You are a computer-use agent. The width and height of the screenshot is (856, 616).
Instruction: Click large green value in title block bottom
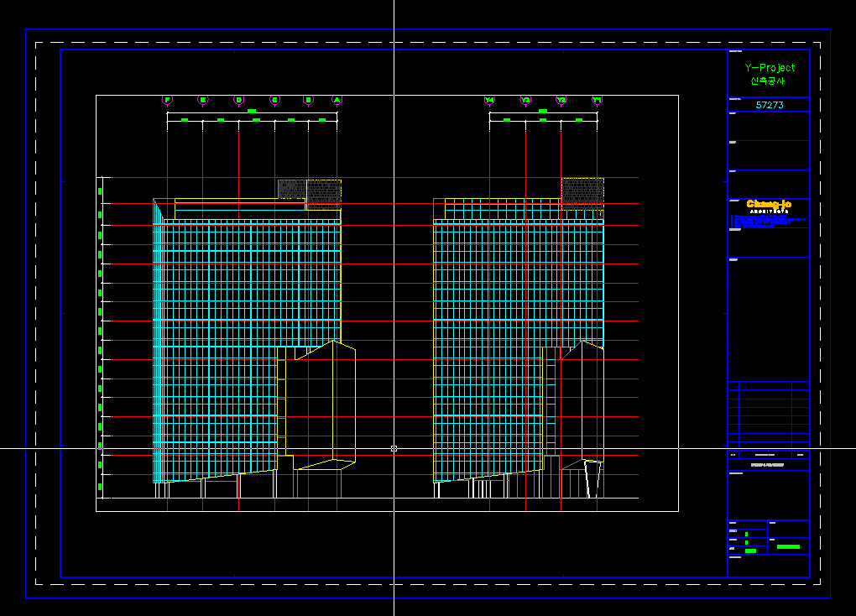click(x=788, y=546)
